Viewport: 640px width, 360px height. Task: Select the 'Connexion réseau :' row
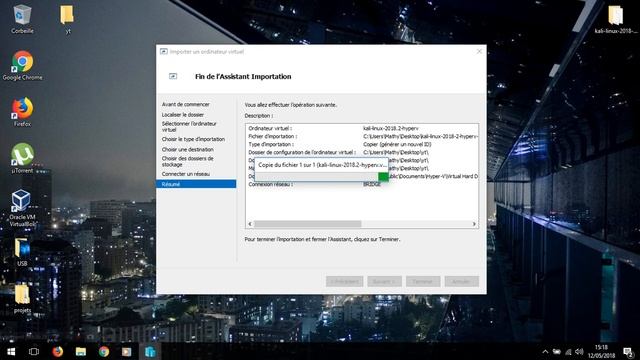coord(362,184)
